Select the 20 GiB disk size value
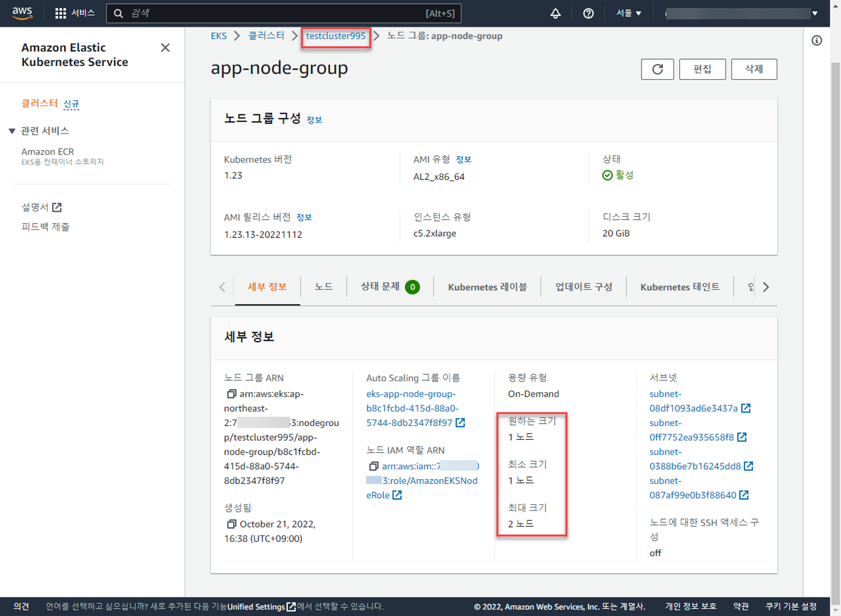The image size is (841, 616). (x=616, y=233)
